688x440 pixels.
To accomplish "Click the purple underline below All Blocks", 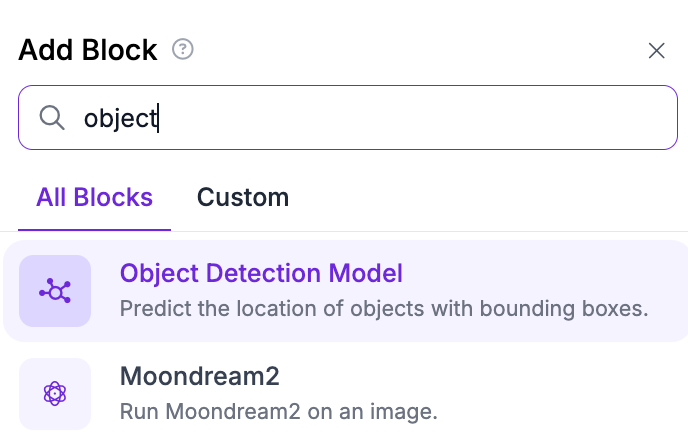I will click(94, 230).
